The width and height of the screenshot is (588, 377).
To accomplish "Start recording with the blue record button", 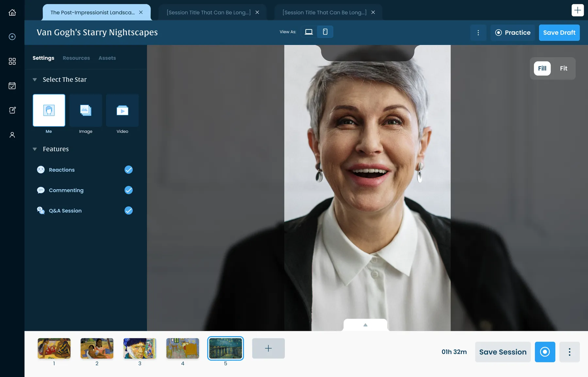I will (545, 352).
